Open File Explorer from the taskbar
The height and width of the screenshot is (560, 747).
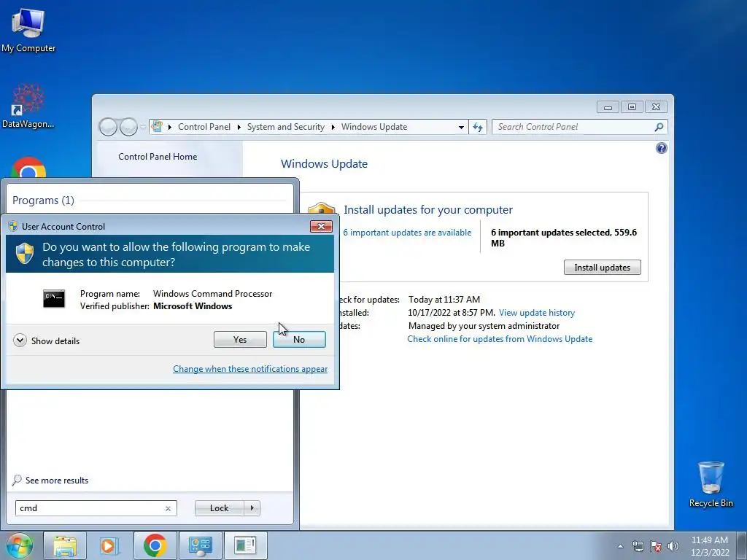(x=65, y=545)
